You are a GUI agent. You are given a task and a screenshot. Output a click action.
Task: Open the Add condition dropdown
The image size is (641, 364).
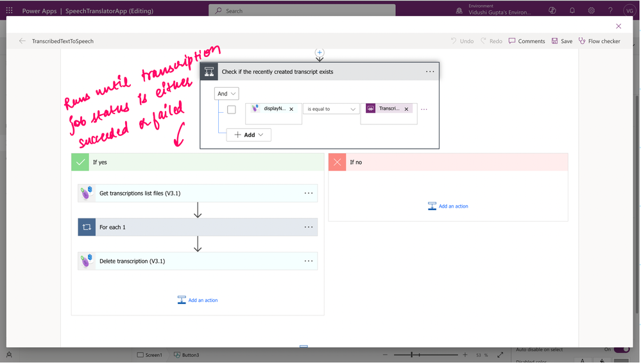click(248, 135)
